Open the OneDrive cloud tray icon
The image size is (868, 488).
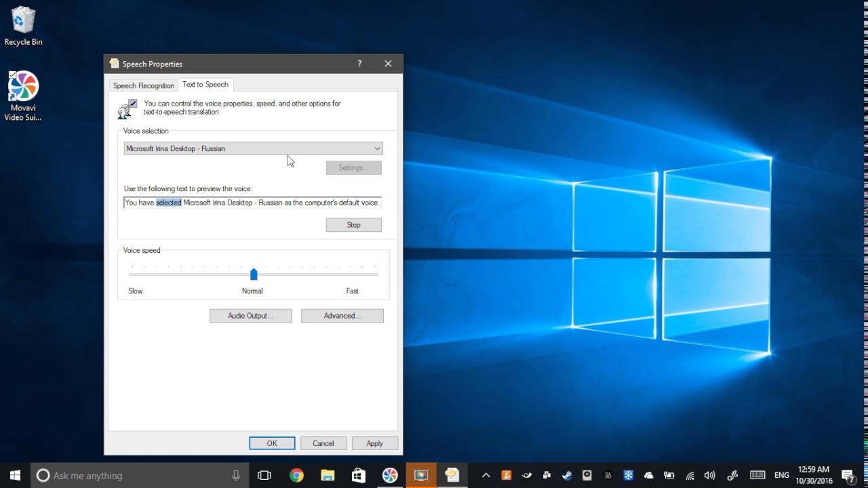coord(648,475)
